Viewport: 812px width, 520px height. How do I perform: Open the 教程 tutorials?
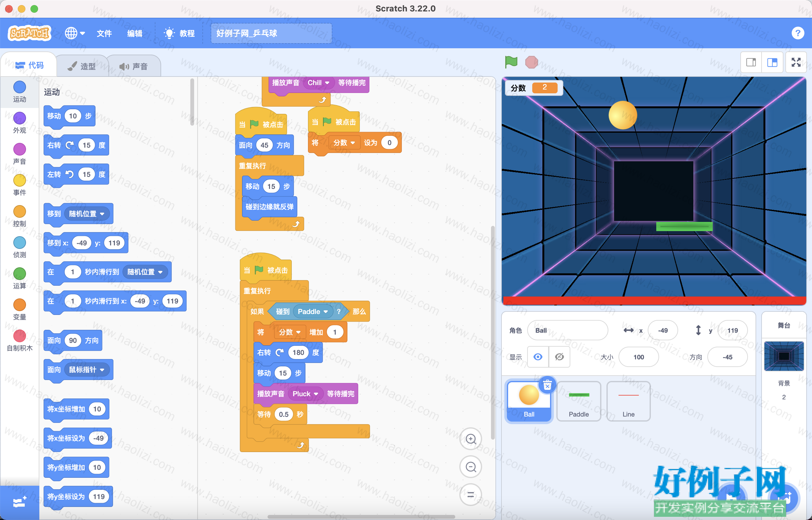(179, 33)
